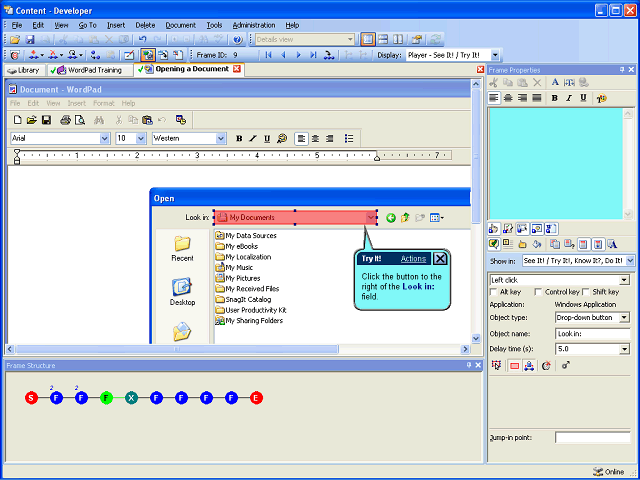The height and width of the screenshot is (480, 640).
Task: Open the File menu of Developer
Action: click(17, 25)
